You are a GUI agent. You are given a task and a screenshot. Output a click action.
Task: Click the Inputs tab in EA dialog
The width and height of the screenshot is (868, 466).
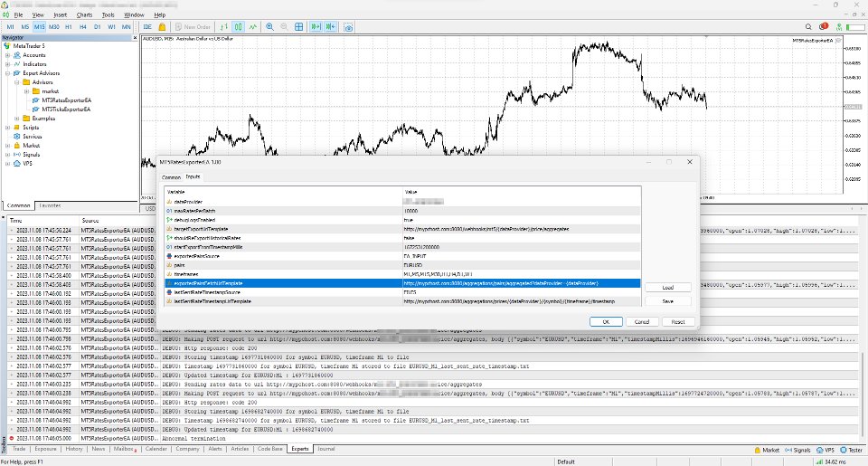(193, 176)
